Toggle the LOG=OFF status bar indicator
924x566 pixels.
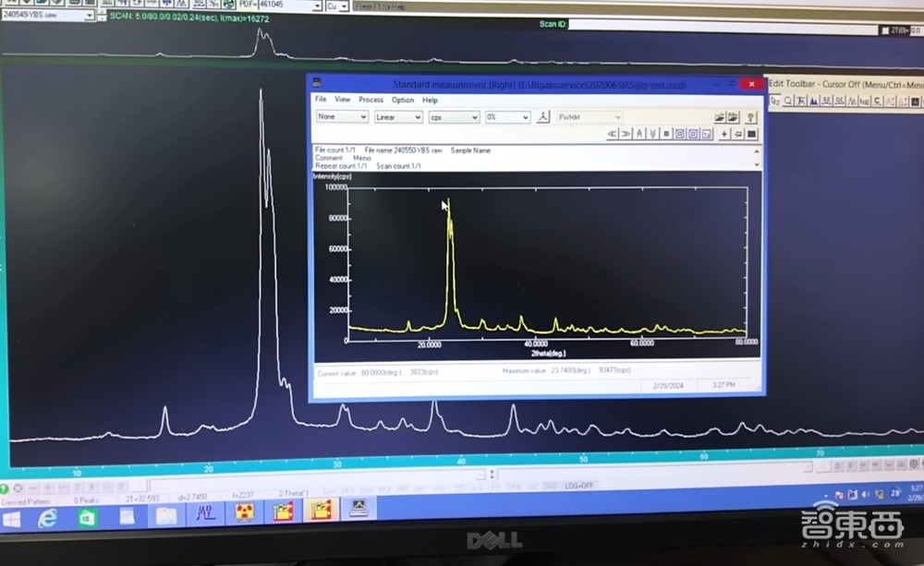pos(579,486)
